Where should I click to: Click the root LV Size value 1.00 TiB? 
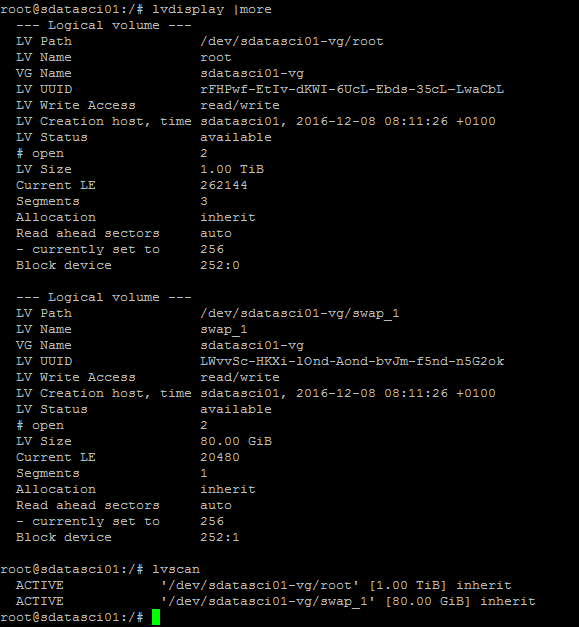[x=232, y=169]
